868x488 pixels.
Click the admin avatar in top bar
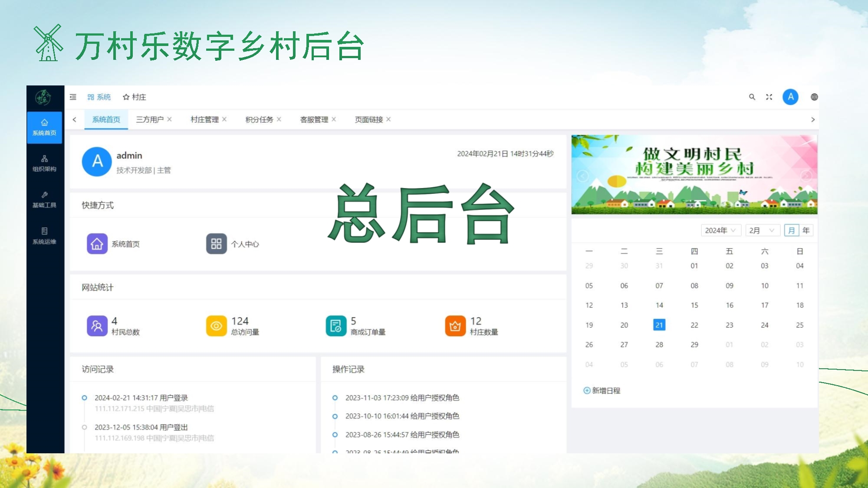tap(791, 97)
